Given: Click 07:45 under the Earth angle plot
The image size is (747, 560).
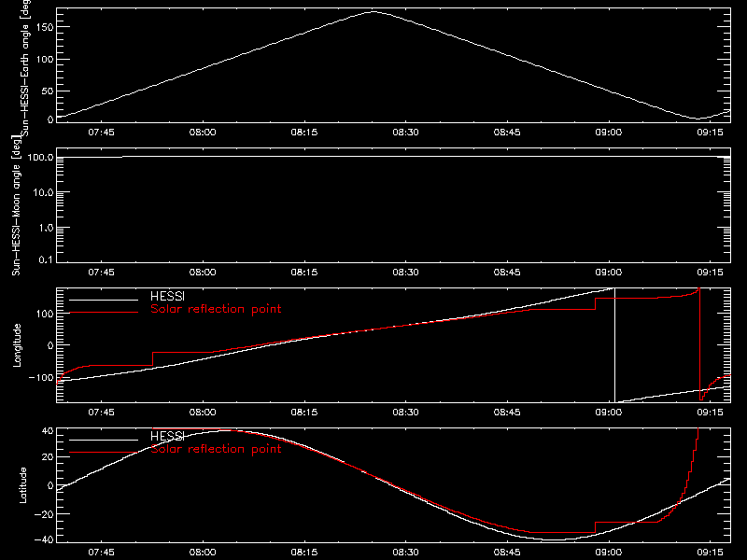Looking at the screenshot, I should click(101, 133).
